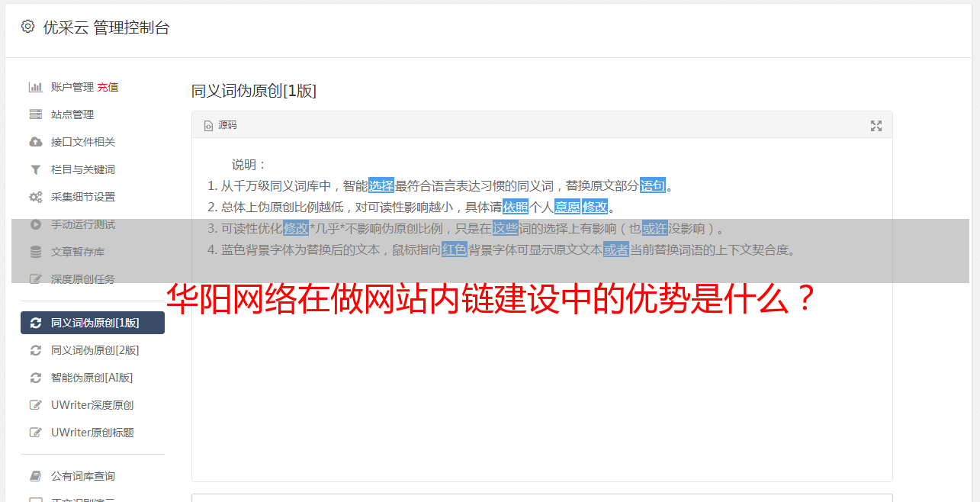Click the 同义词伪原创[1版] page heading
Image resolution: width=980 pixels, height=502 pixels.
click(254, 91)
